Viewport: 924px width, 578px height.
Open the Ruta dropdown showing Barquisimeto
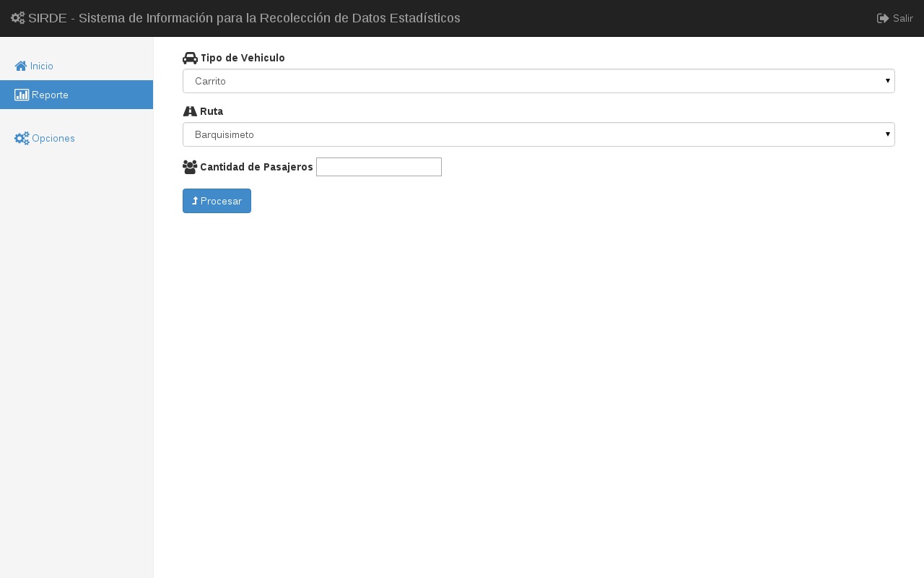[539, 134]
